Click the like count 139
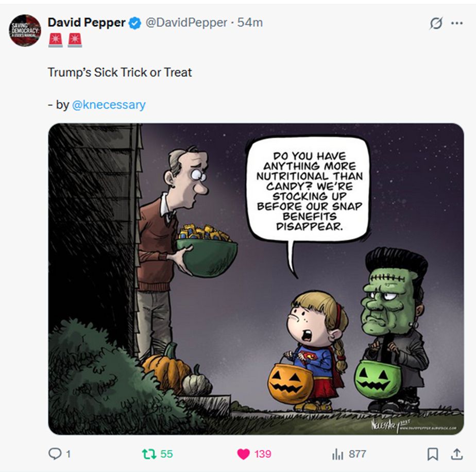This screenshot has width=476, height=472. tap(263, 454)
